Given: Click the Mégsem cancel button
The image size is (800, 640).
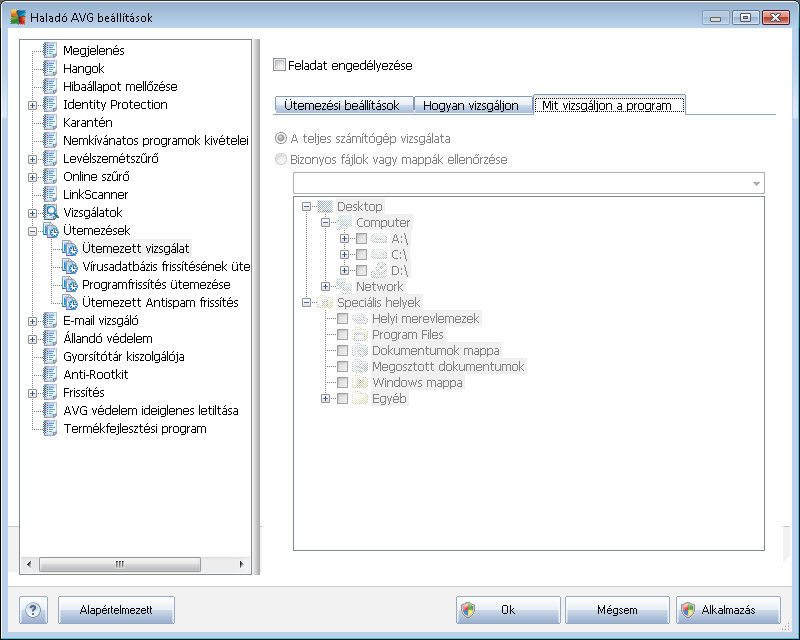Looking at the screenshot, I should (617, 610).
